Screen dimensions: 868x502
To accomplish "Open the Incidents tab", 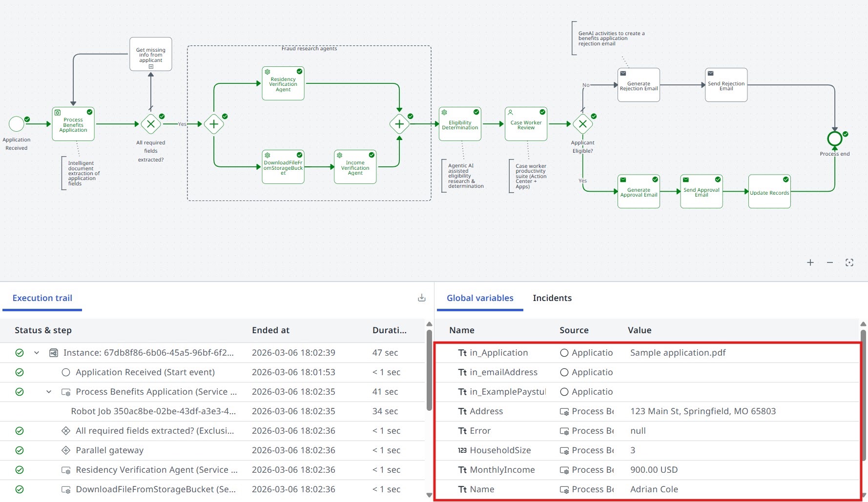I will tap(552, 298).
